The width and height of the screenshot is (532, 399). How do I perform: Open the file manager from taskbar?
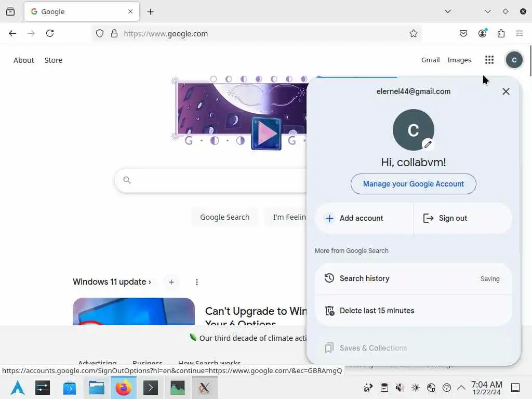[x=97, y=388]
